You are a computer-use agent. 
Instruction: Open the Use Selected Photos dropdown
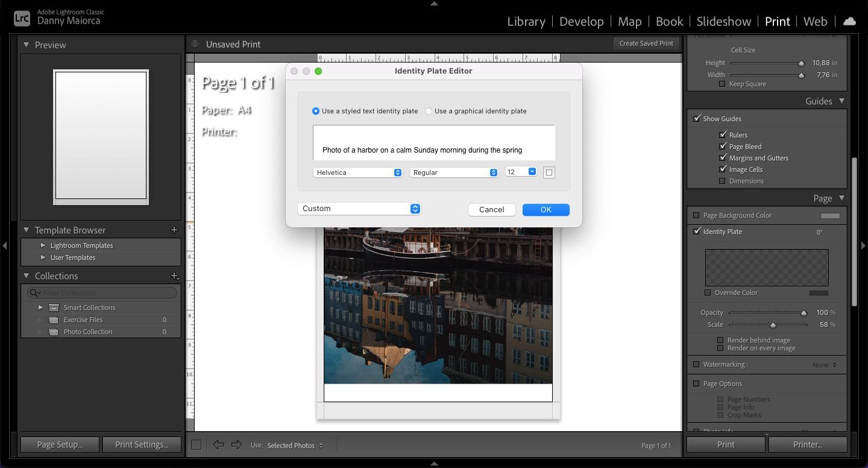point(295,446)
